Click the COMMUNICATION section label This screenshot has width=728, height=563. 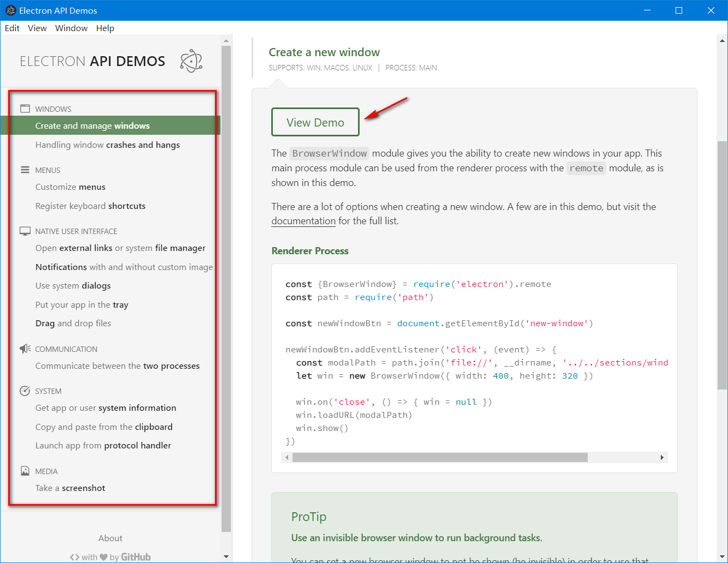(67, 349)
